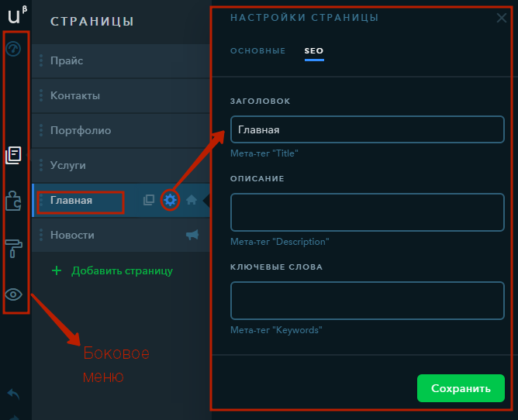The width and height of the screenshot is (518, 420).
Task: Switch to the Основные tab
Action: coord(257,51)
